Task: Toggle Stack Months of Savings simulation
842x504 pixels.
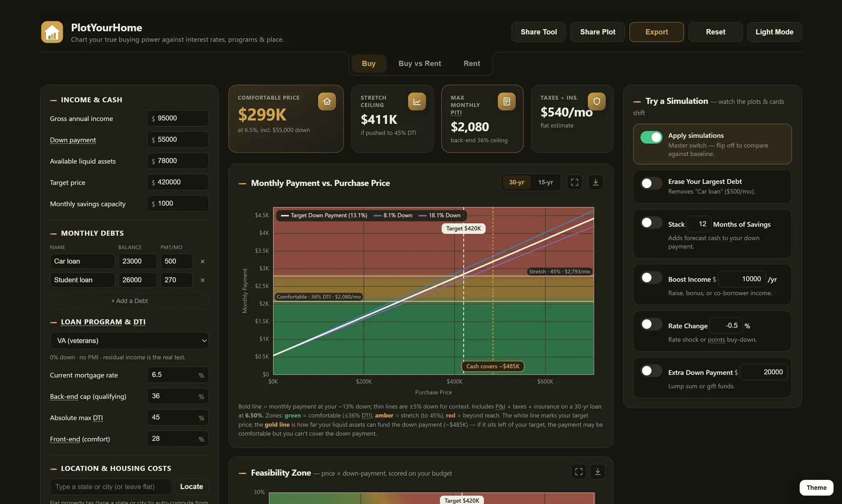Action: click(x=652, y=222)
